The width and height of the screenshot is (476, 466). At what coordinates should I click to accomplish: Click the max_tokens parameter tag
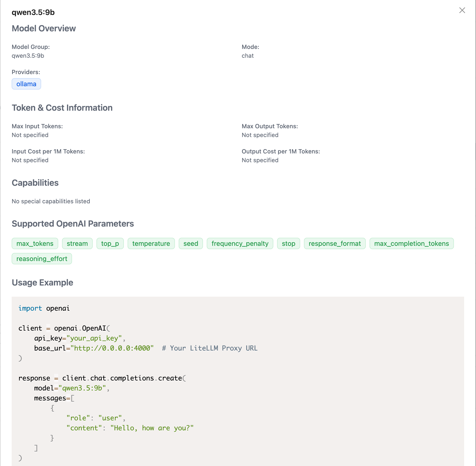[x=35, y=243]
